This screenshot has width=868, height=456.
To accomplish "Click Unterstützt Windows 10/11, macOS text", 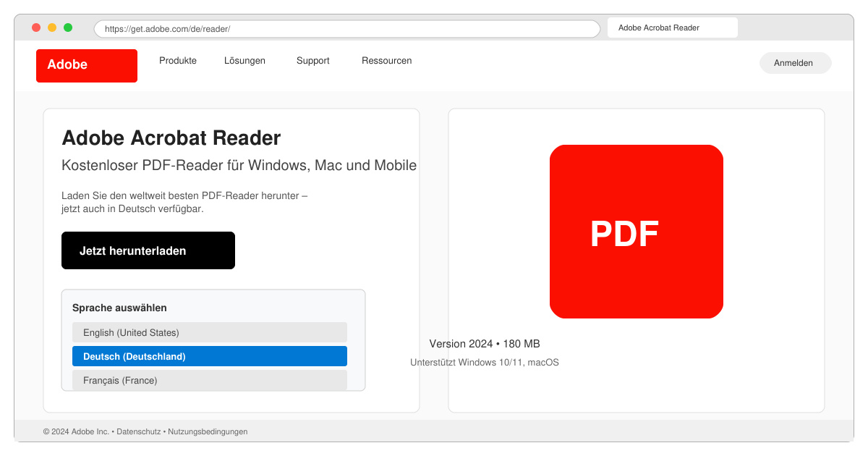I will 485,362.
